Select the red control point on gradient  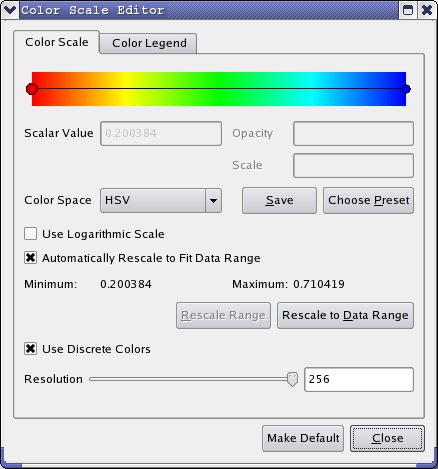[32, 89]
